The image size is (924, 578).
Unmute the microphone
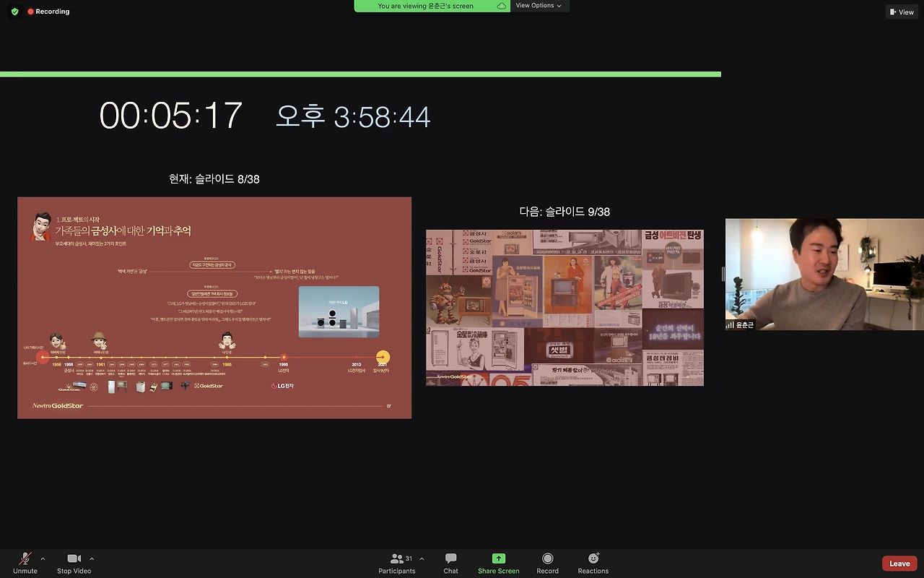[x=25, y=563]
